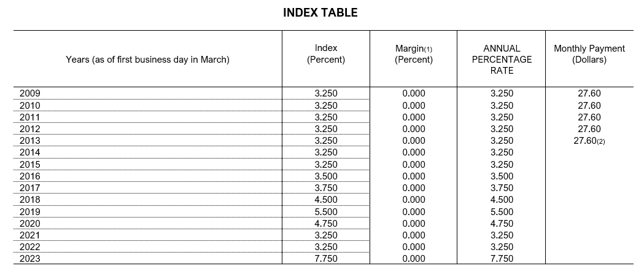This screenshot has height=271, width=644.
Task: Click the 2018 Index value 4.500
Action: tap(325, 200)
